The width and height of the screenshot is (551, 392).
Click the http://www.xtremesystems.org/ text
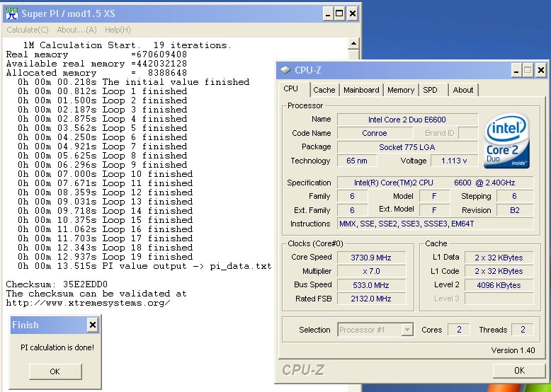[89, 303]
